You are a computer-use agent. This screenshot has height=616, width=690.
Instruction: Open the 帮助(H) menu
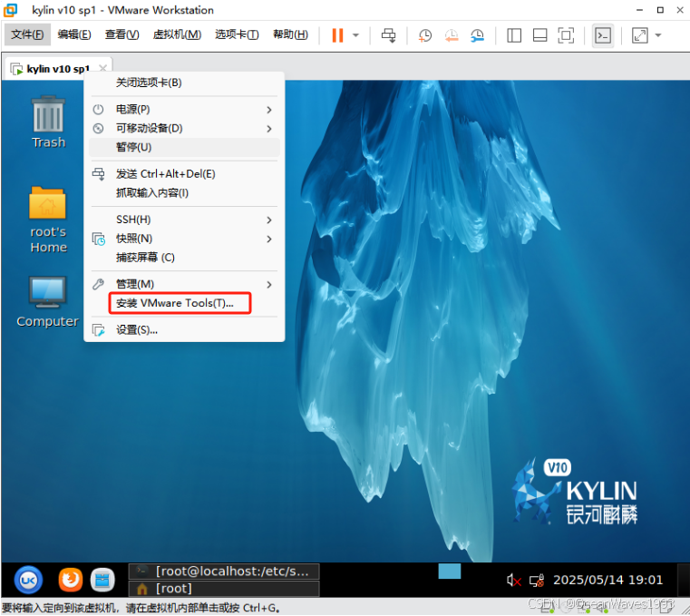click(290, 34)
